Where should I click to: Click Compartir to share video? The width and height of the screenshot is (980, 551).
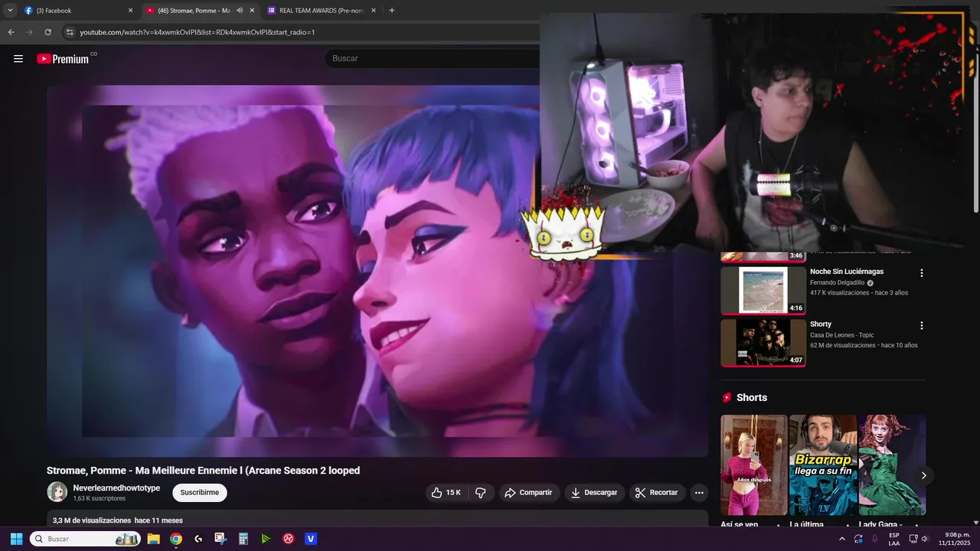[x=528, y=493]
